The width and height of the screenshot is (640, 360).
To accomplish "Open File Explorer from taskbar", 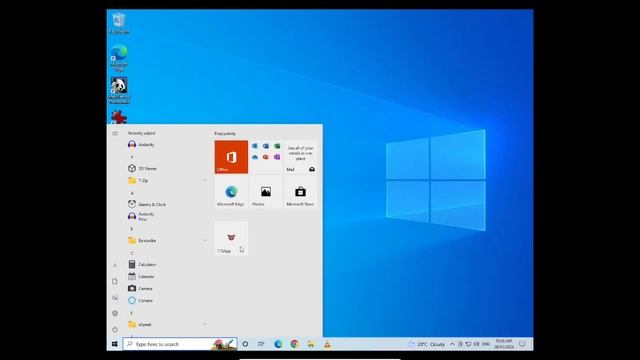I will [x=311, y=344].
